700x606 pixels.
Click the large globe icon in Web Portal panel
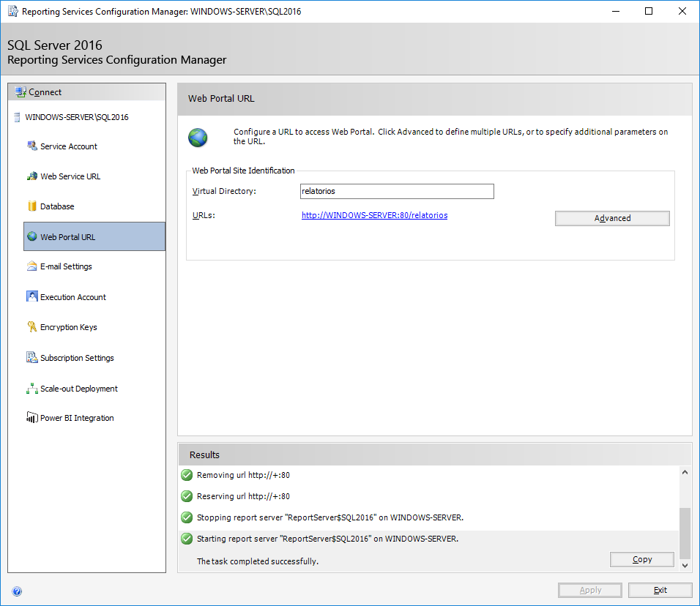tap(198, 138)
